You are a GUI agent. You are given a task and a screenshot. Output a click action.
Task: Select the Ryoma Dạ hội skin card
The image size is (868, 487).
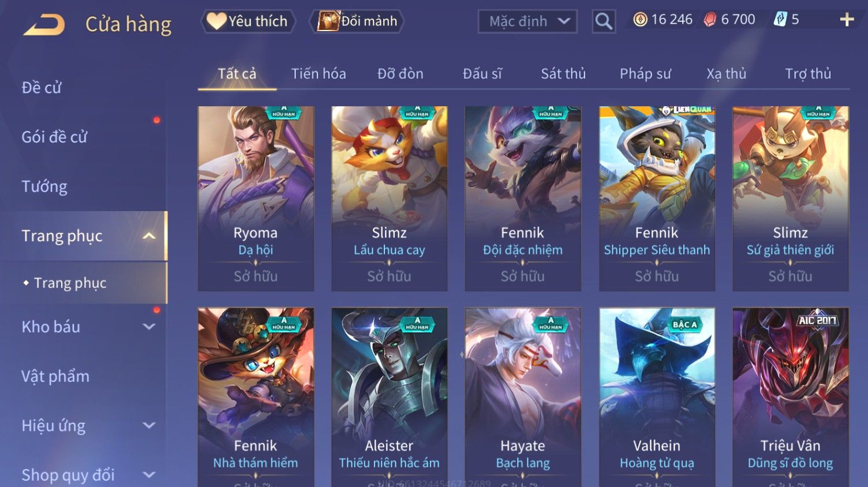click(x=256, y=198)
